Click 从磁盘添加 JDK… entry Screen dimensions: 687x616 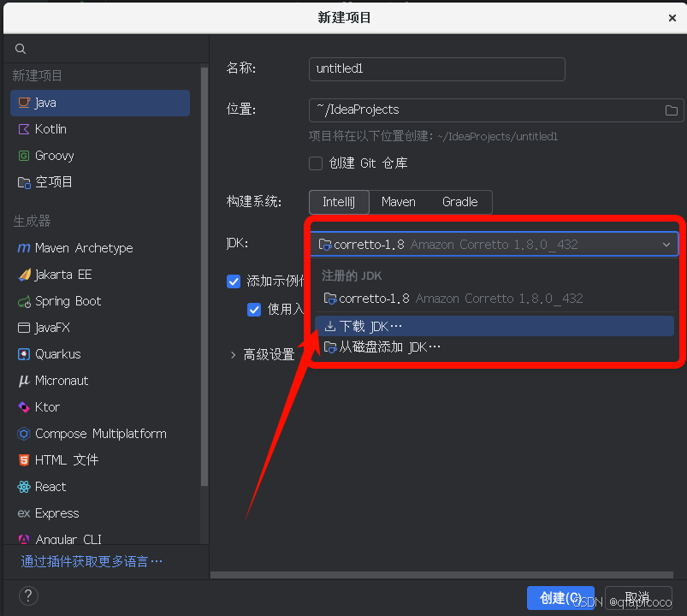[x=495, y=347]
